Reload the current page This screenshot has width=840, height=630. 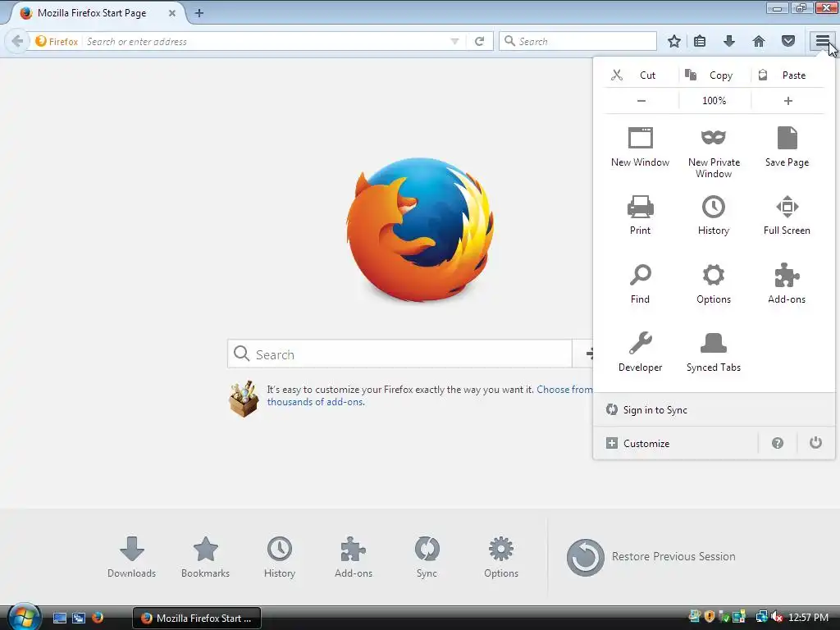click(479, 41)
